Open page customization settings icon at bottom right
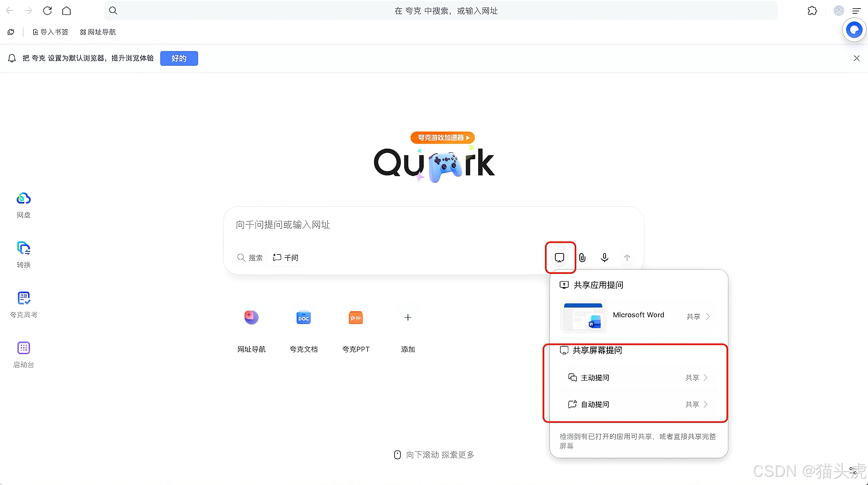Screen dimensions: 868x485 point(853,471)
